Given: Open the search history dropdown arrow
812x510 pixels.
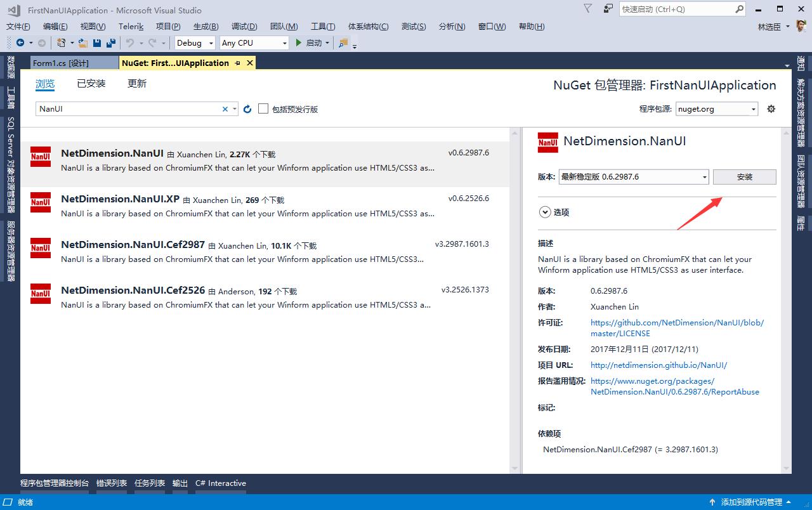Looking at the screenshot, I should click(x=235, y=109).
